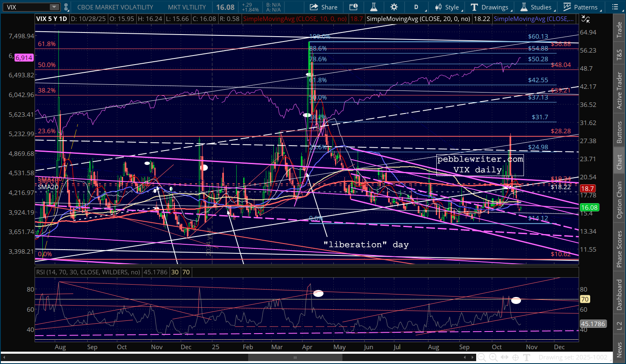This screenshot has height=364, width=626.
Task: Open the VIX symbol selector dropdown arrow
Action: pos(54,7)
